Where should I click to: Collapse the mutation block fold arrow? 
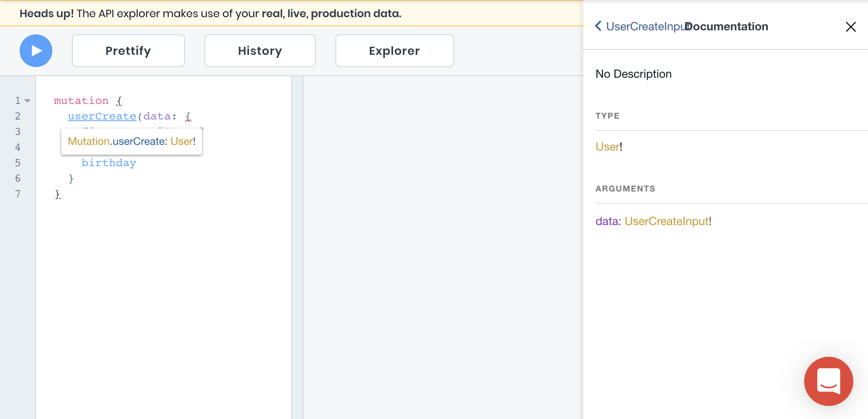pyautogui.click(x=27, y=101)
